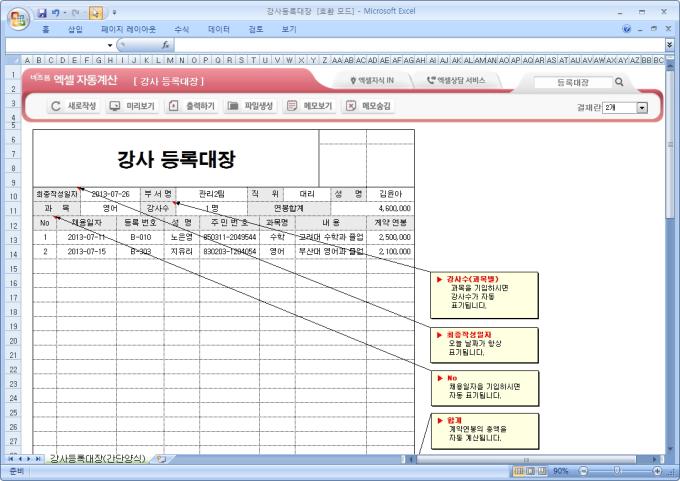
Task: Click the Office button logo
Action: point(18,19)
